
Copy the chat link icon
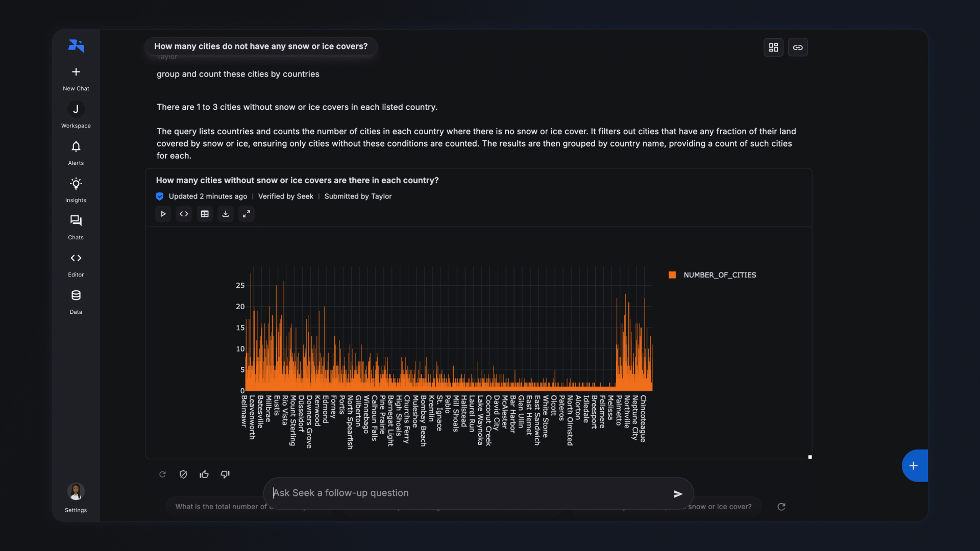point(798,47)
